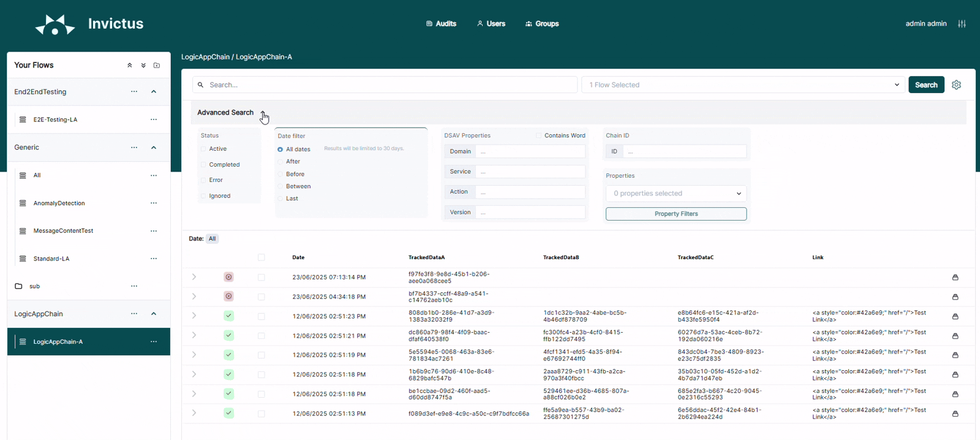This screenshot has height=440, width=980.
Task: Expand all flows with double-down chevron icon
Action: pos(143,66)
